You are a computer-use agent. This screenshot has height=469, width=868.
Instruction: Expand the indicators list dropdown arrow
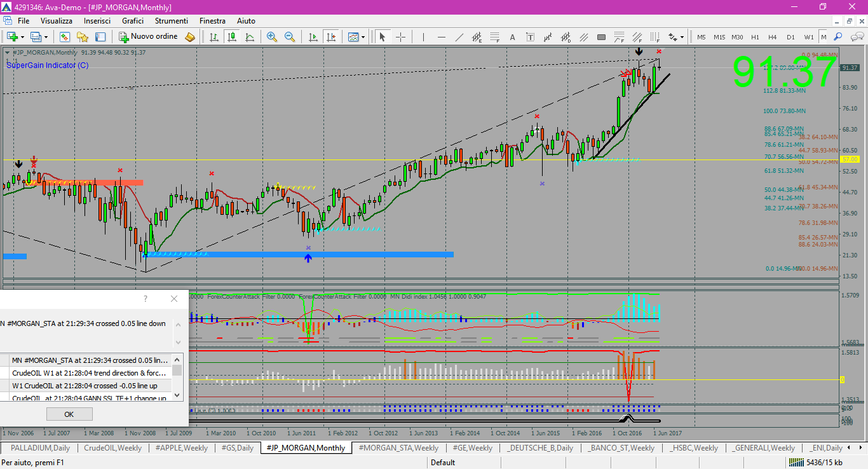(363, 37)
